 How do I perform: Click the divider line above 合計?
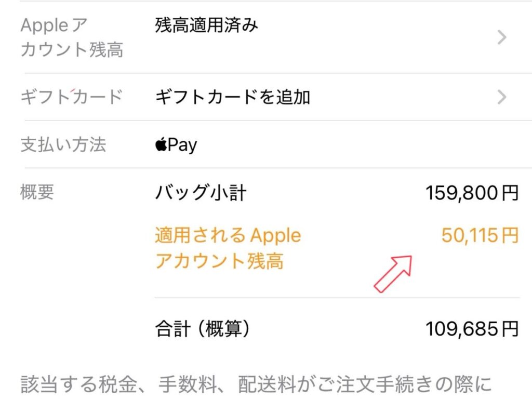pyautogui.click(x=337, y=298)
